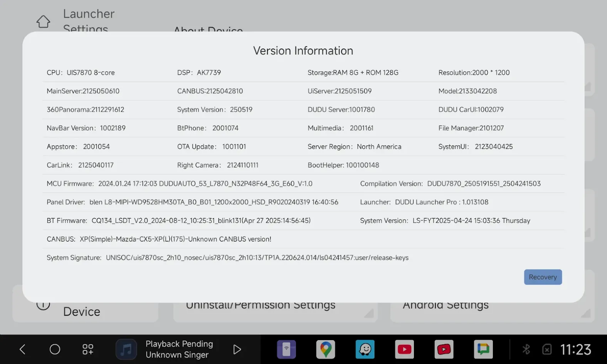The height and width of the screenshot is (364, 607).
Task: Tap the Bluetooth status icon
Action: tap(526, 349)
